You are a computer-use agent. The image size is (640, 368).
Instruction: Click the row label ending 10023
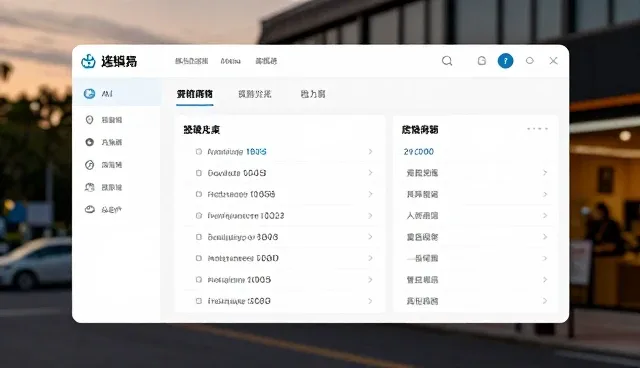pyautogui.click(x=246, y=215)
